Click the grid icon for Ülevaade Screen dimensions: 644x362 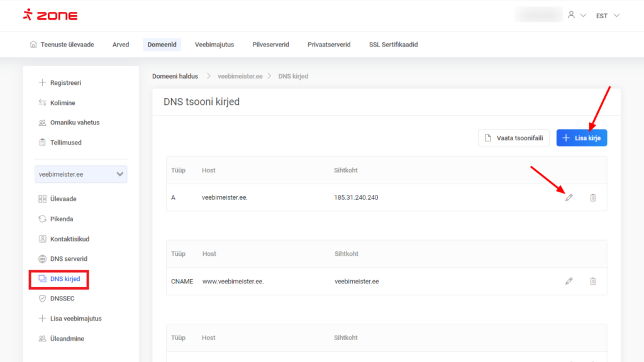click(42, 199)
